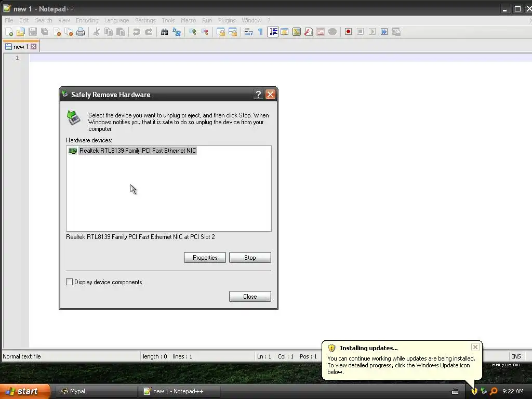Toggle the Indent Guide toolbar icon
Viewport: 532px width, 399px height.
(273, 32)
